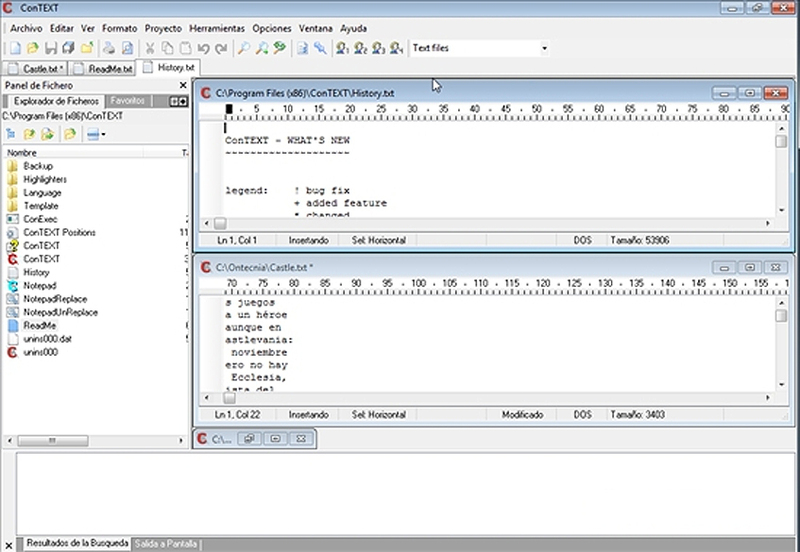
Task: Click the Save All toolbar icon
Action: (x=68, y=48)
